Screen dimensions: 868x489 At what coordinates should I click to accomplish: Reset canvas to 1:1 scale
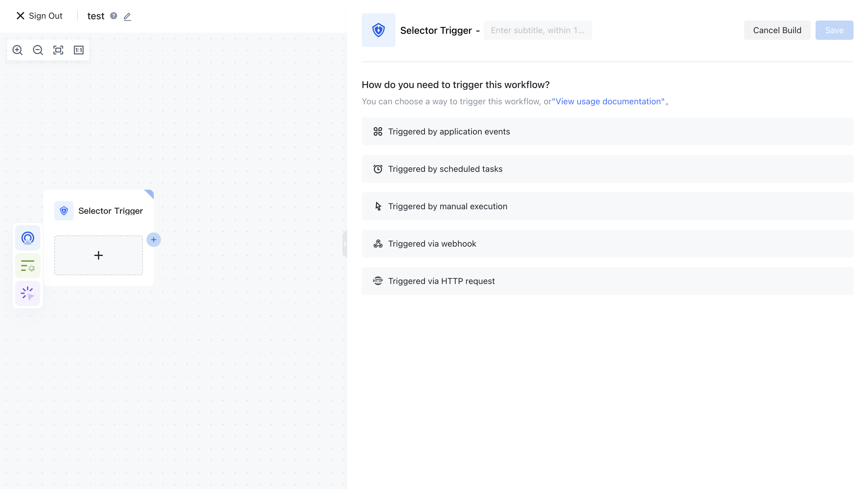(x=78, y=50)
